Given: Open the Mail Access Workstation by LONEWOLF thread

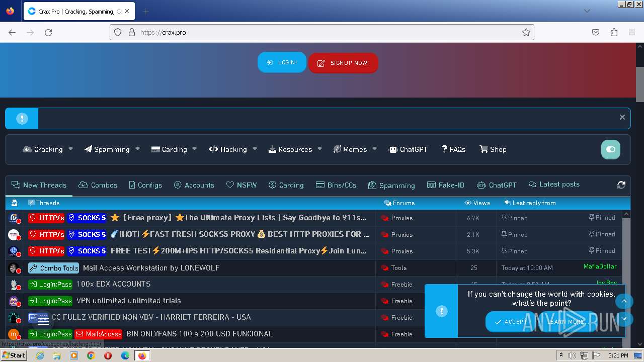Looking at the screenshot, I should pos(151,267).
